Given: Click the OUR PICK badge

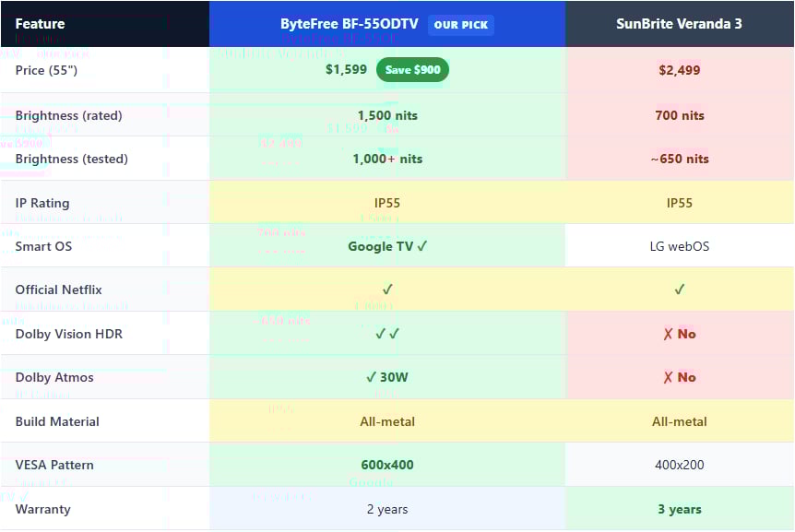Looking at the screenshot, I should pos(460,25).
